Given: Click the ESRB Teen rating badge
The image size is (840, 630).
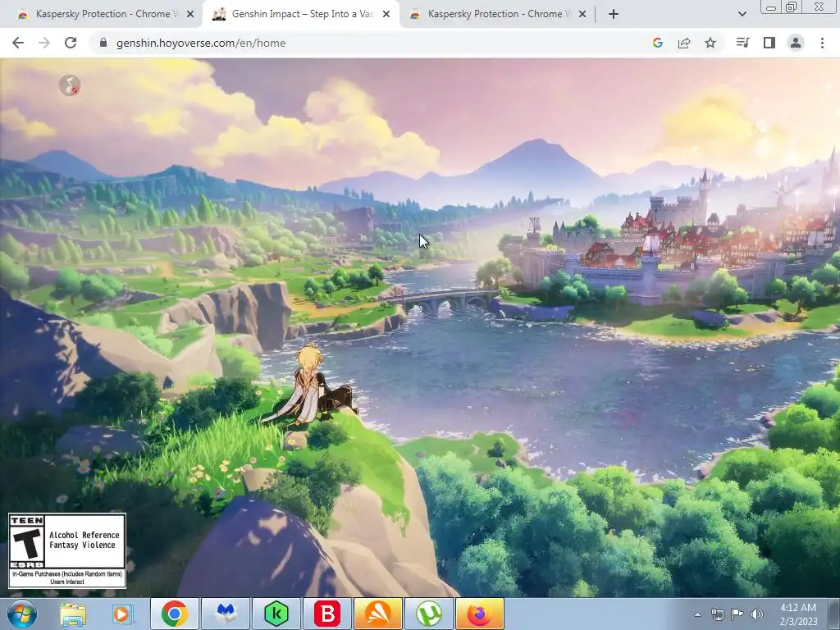Looking at the screenshot, I should (67, 550).
